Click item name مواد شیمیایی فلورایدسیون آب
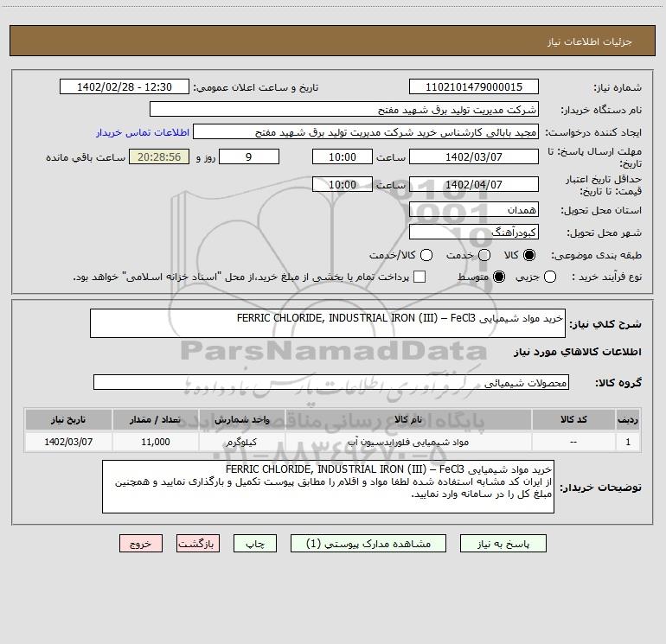This screenshot has height=644, width=666. 408,442
